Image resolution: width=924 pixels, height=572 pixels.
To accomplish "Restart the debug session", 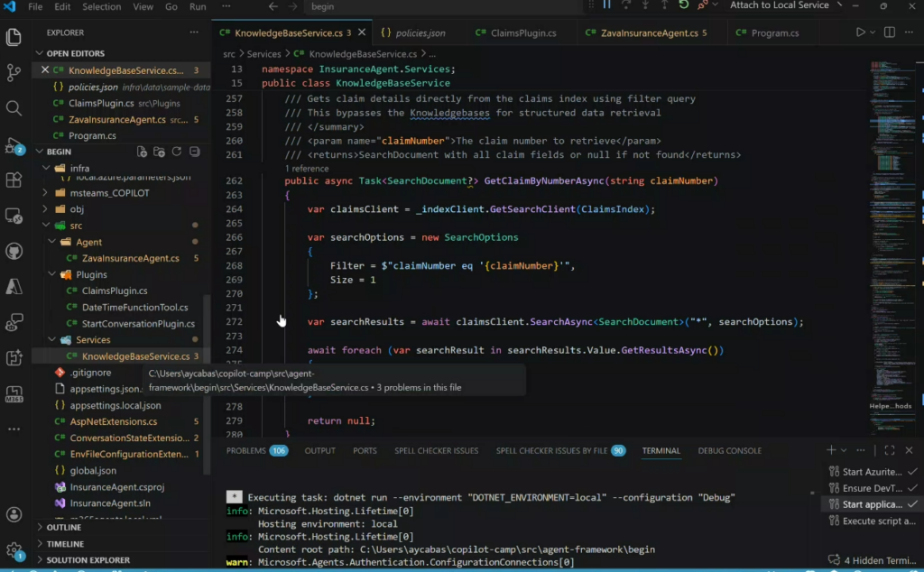I will pos(684,5).
